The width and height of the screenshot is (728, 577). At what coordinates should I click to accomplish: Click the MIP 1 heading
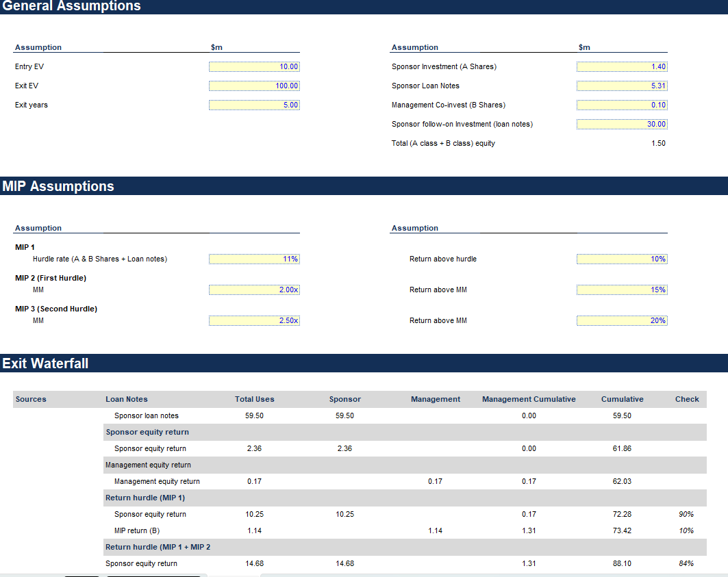[25, 247]
